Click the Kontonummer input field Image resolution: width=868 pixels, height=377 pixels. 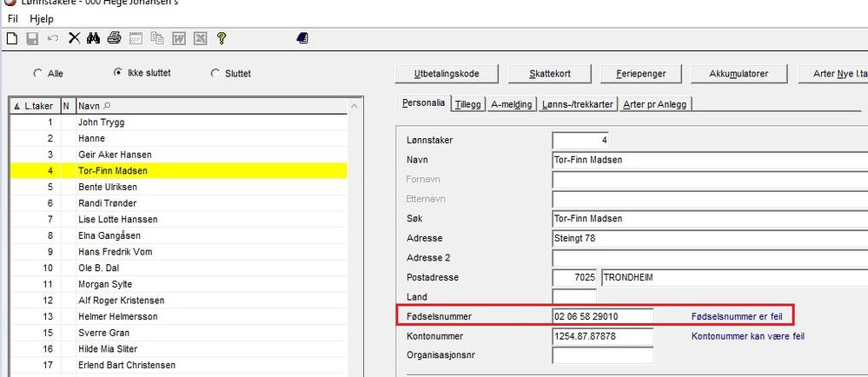coord(603,336)
